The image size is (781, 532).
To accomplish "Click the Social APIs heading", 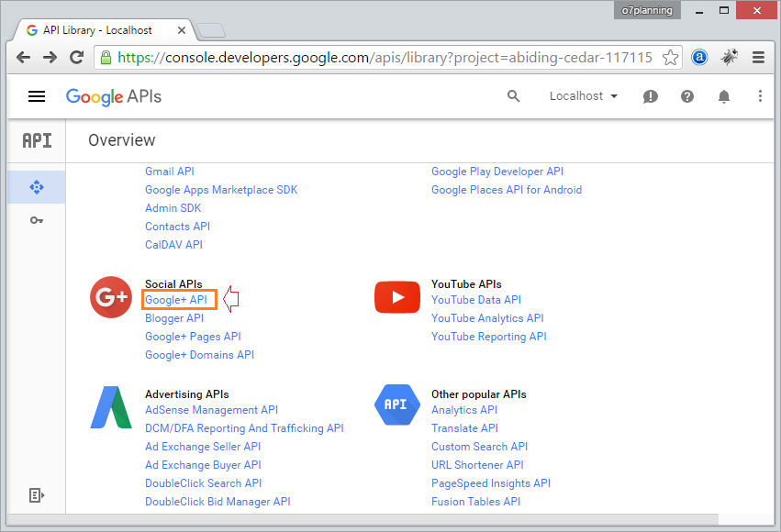I will click(173, 283).
